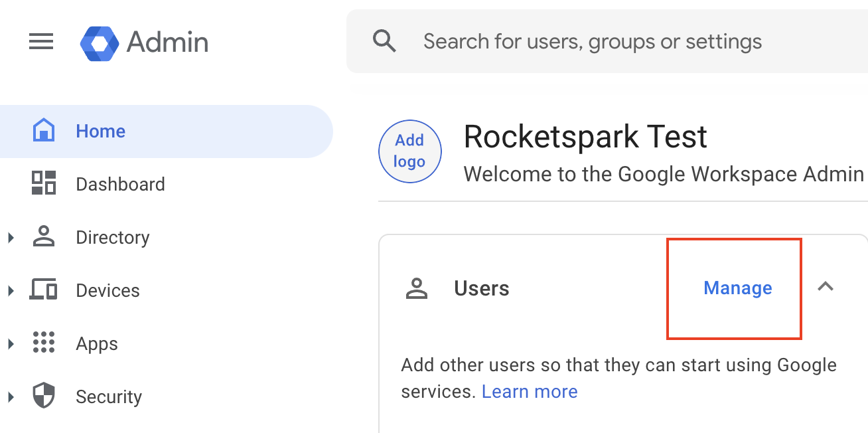The image size is (868, 433).
Task: Expand the Security sidebar section
Action: tap(11, 396)
